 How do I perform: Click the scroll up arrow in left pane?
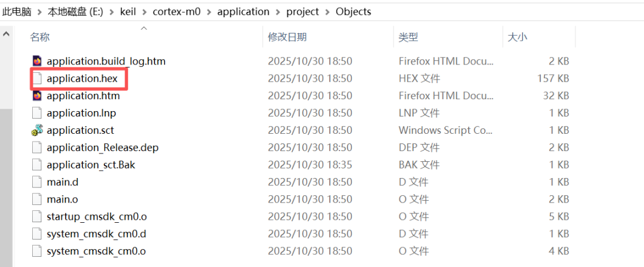click(7, 34)
